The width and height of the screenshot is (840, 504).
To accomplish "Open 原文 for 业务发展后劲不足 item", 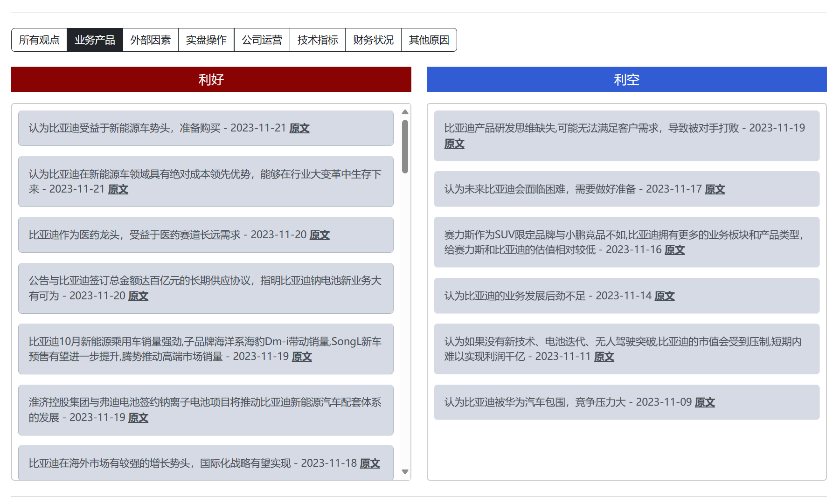I will point(664,296).
